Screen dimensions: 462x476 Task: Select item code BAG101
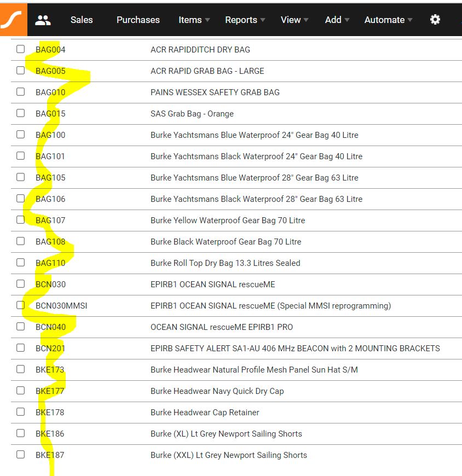[50, 156]
